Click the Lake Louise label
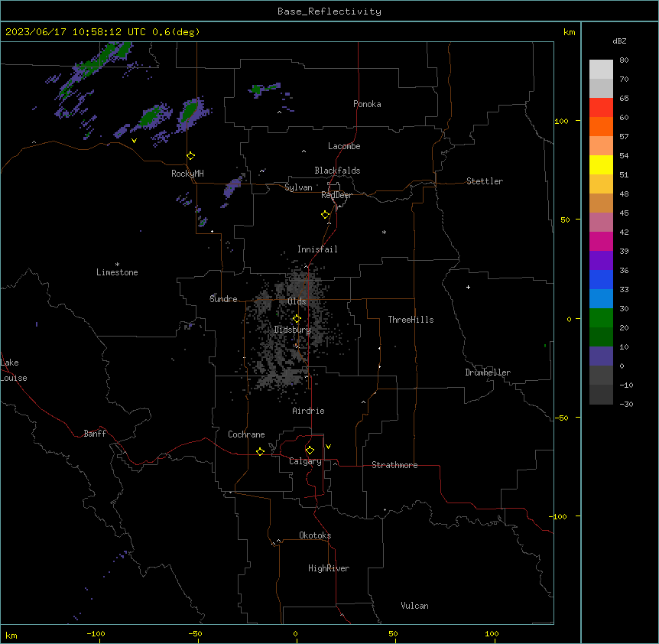The width and height of the screenshot is (659, 644). [13, 370]
